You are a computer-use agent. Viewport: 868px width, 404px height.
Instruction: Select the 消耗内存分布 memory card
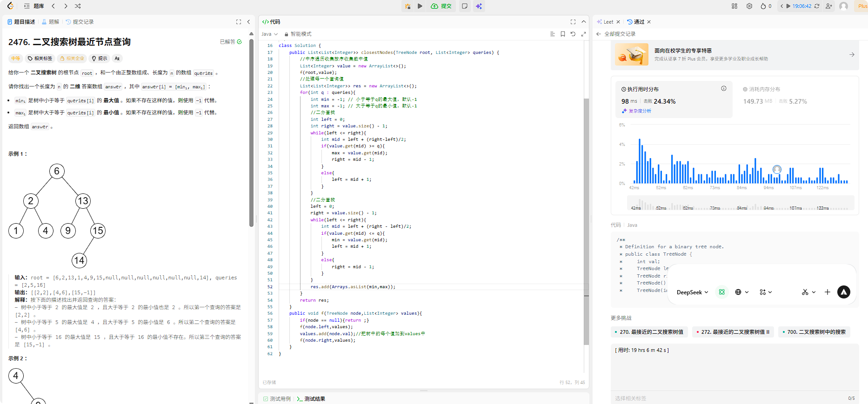point(794,100)
